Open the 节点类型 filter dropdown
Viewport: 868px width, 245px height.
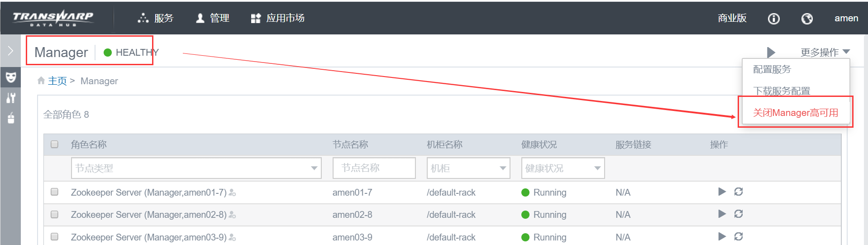196,168
